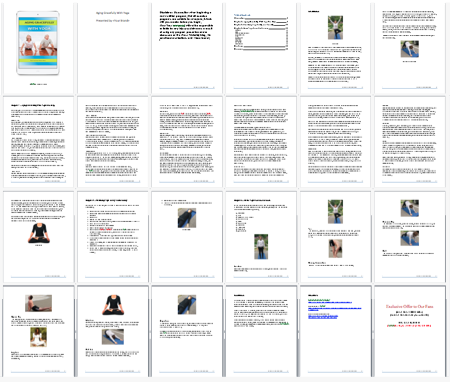Click the first blue hyperlink on the resources page
Viewport: 450px width, 382px height.
click(x=330, y=302)
